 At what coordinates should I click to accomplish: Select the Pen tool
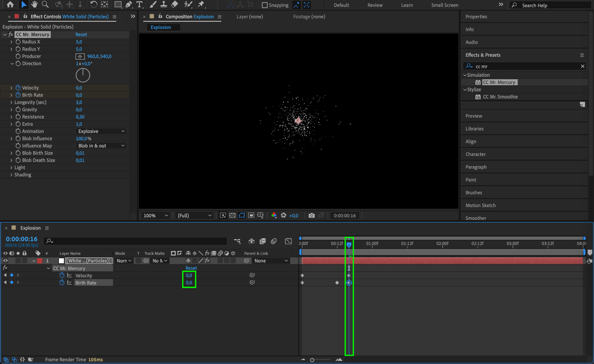point(128,4)
